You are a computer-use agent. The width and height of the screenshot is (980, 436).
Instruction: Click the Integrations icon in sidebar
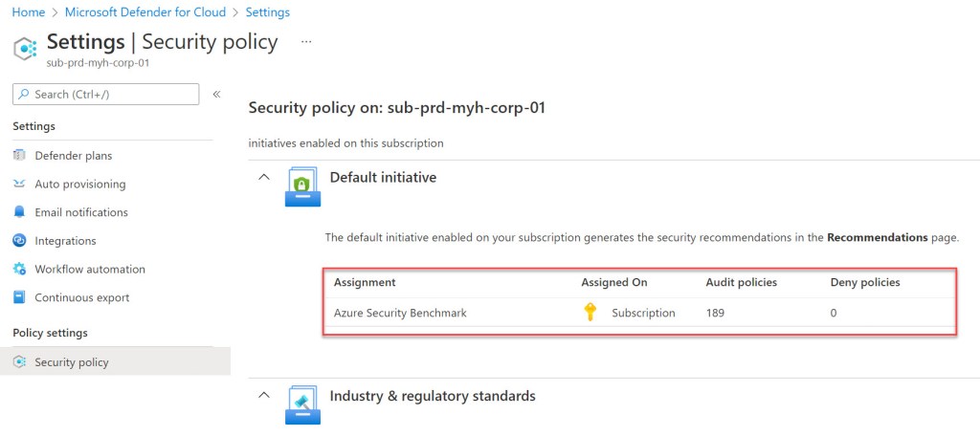click(x=19, y=241)
